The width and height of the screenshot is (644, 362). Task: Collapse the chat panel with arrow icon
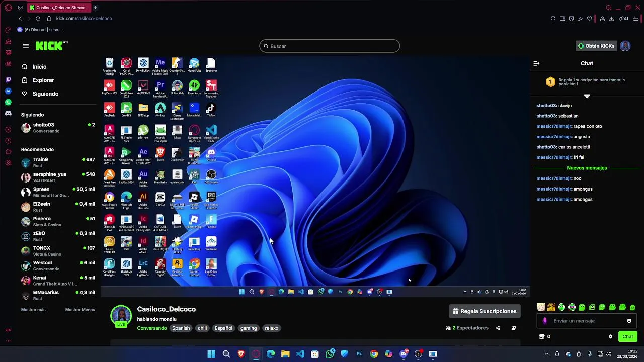pyautogui.click(x=536, y=63)
